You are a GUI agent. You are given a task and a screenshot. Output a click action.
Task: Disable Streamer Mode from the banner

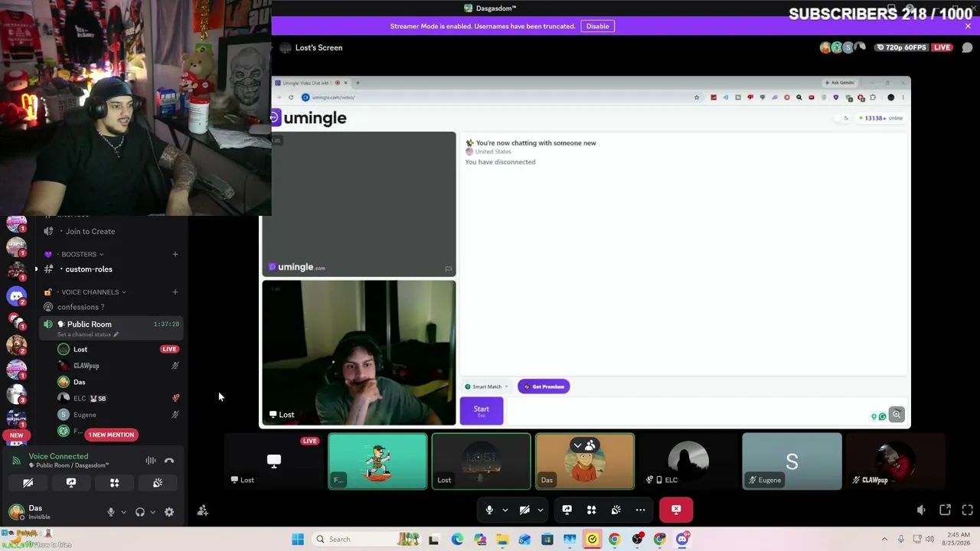click(x=597, y=26)
